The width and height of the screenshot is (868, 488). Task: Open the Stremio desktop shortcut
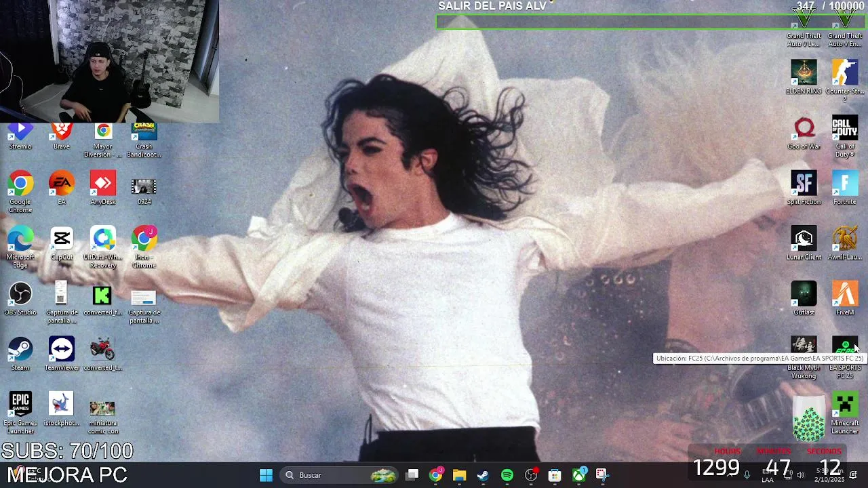20,136
